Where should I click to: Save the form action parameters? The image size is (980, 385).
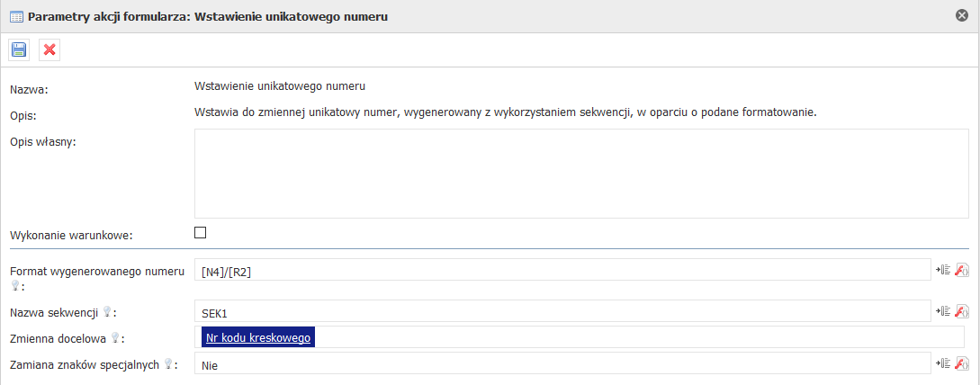pyautogui.click(x=19, y=50)
